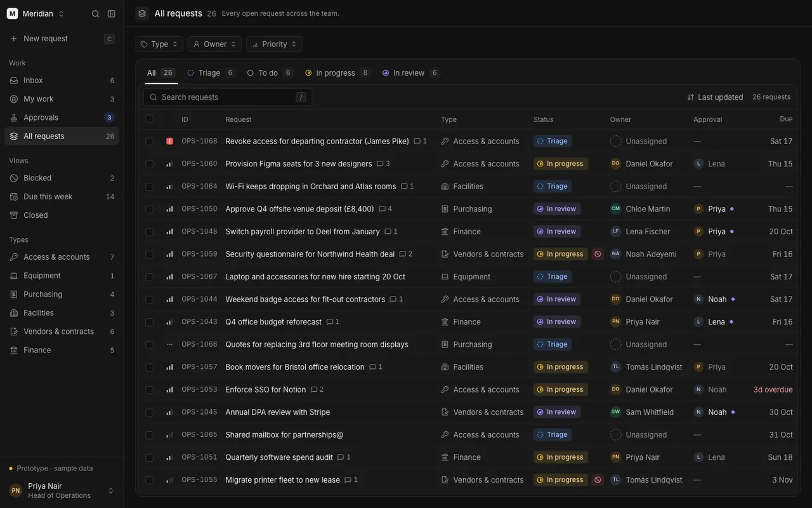The height and width of the screenshot is (508, 812).
Task: Click the unassigned owner circle on OPS-1068
Action: coord(615,141)
